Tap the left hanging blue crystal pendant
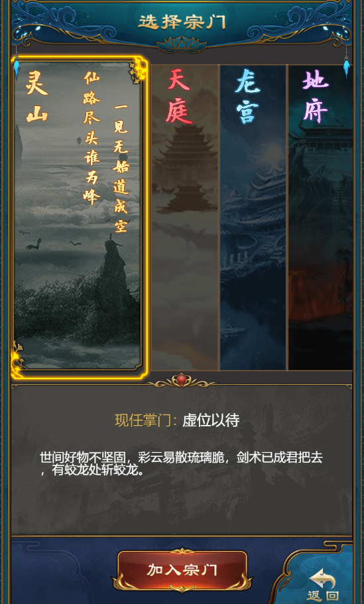Screen dimensions: 364x604 pos(16,66)
